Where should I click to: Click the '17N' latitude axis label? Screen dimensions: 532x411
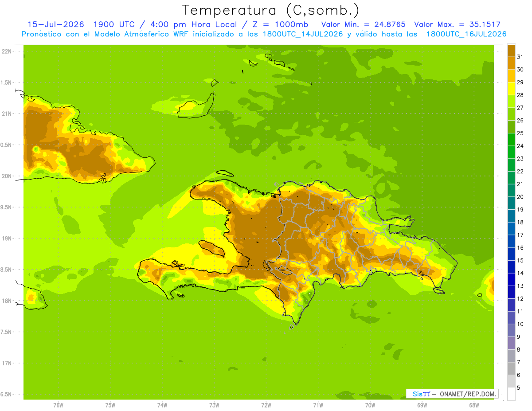(x=6, y=363)
